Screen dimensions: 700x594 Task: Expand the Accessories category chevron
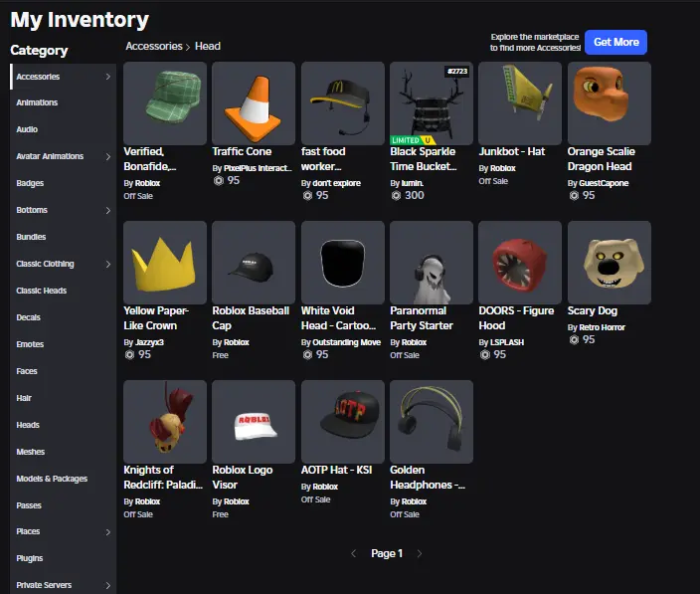coord(107,77)
